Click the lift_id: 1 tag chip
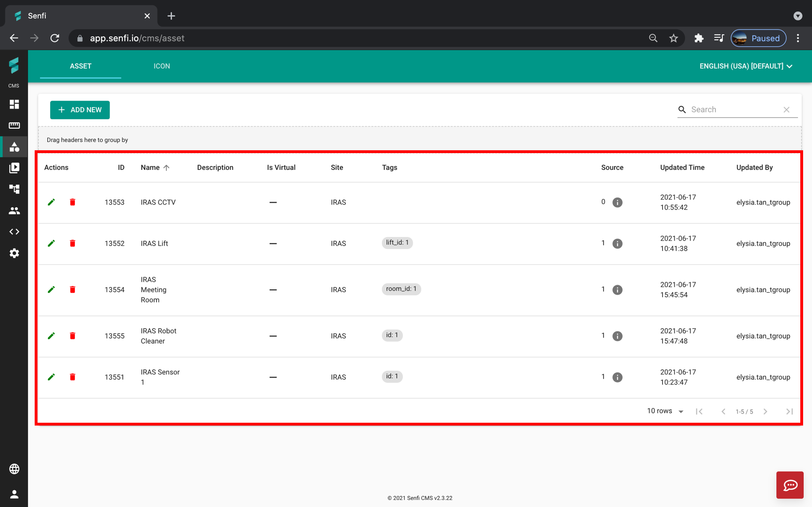Viewport: 812px width, 507px height. tap(397, 242)
